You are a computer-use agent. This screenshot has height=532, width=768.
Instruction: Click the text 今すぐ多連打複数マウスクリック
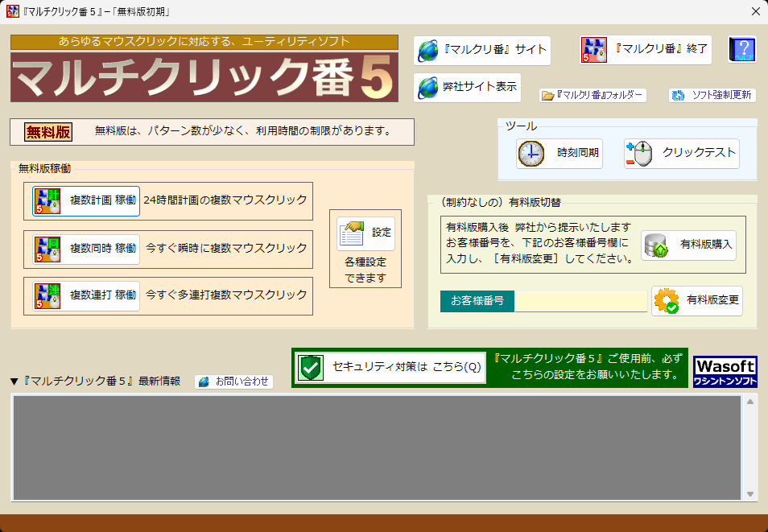click(x=226, y=295)
